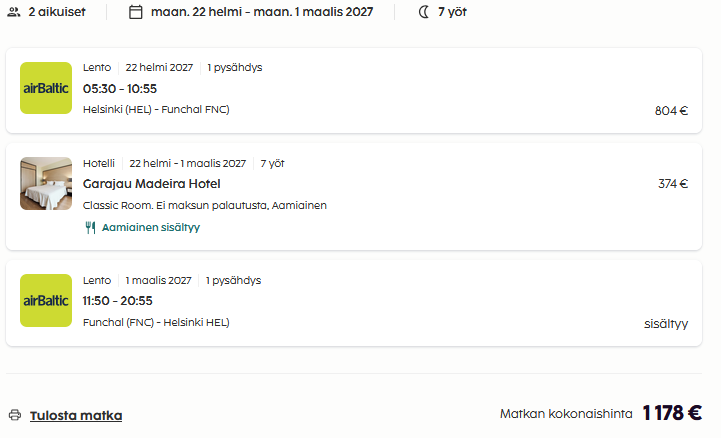
Task: Click the Matkan kokonaishinta label
Action: coord(566,414)
